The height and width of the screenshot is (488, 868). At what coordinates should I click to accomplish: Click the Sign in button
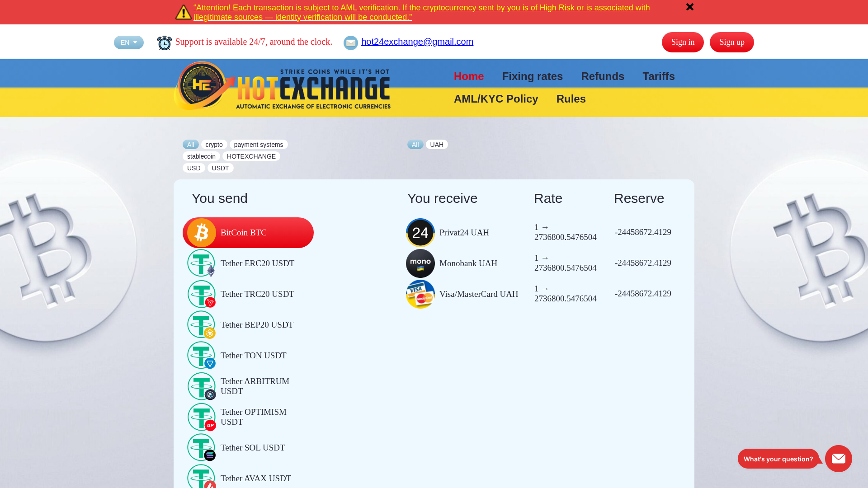(683, 42)
